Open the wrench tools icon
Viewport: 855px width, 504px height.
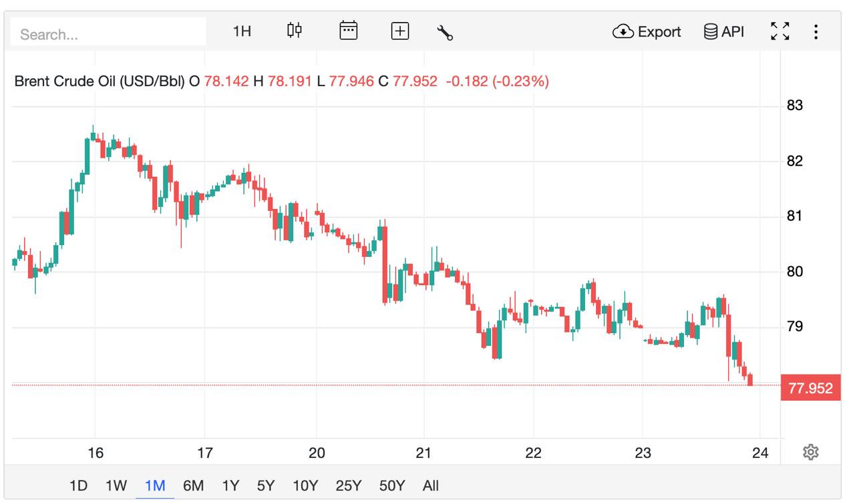[x=445, y=32]
